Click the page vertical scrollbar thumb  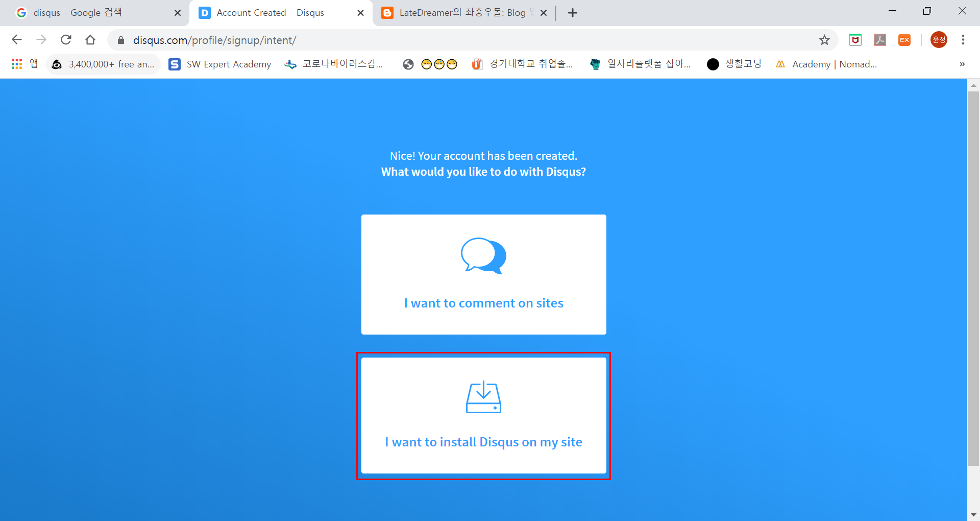[973, 278]
